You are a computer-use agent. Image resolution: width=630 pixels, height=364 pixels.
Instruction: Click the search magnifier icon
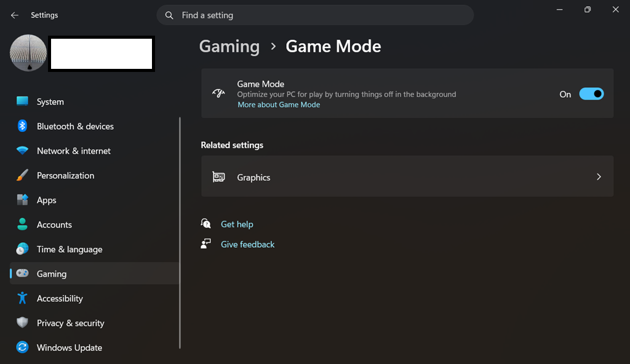(169, 15)
